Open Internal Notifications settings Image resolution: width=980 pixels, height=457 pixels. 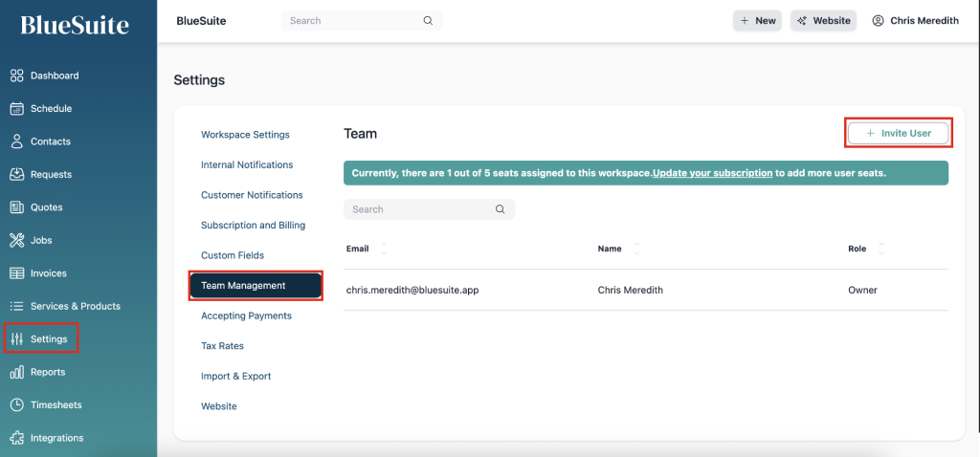click(x=247, y=165)
